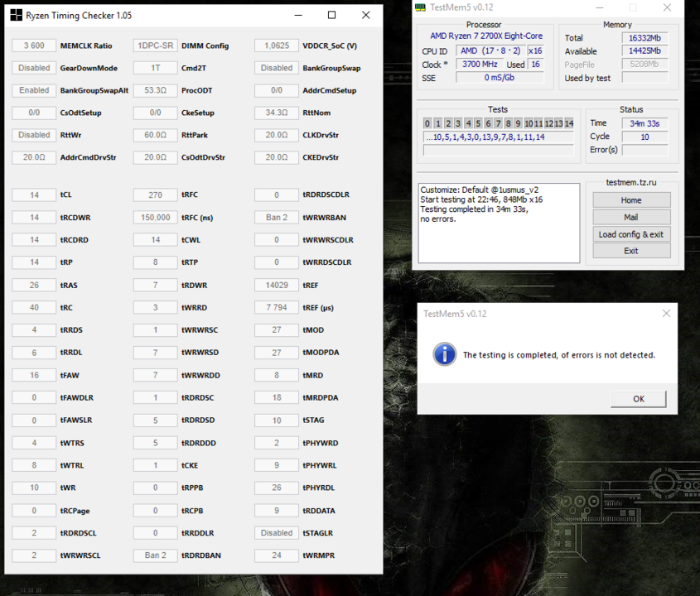Viewport: 700px width, 596px height.
Task: Click the blue info icon in the dialog
Action: [x=444, y=354]
